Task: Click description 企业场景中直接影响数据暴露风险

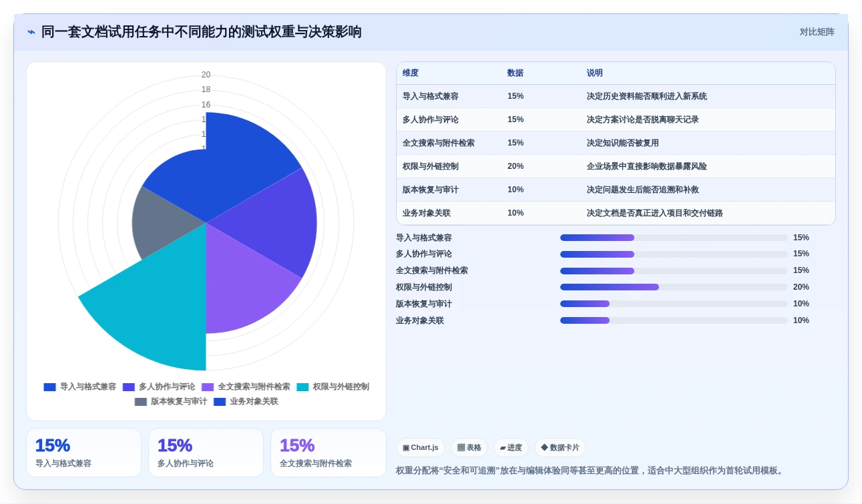Action: [647, 166]
